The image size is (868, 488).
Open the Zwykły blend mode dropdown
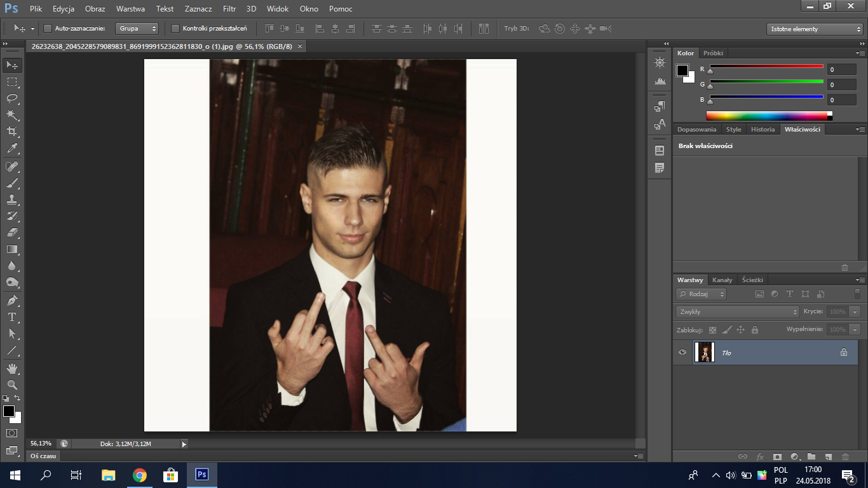coord(738,312)
